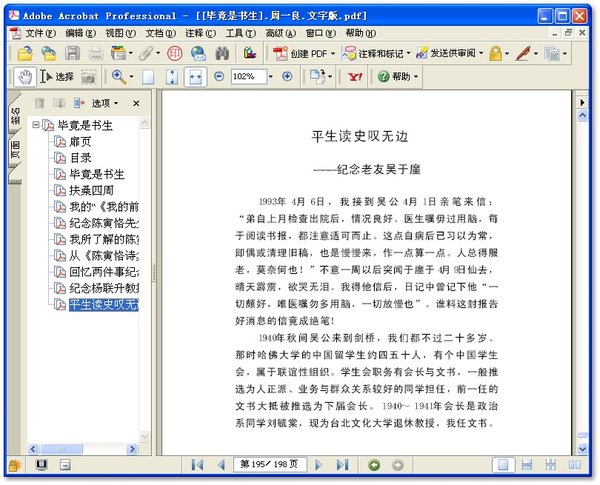
Task: Click the 创建 PDF button
Action: pos(305,54)
